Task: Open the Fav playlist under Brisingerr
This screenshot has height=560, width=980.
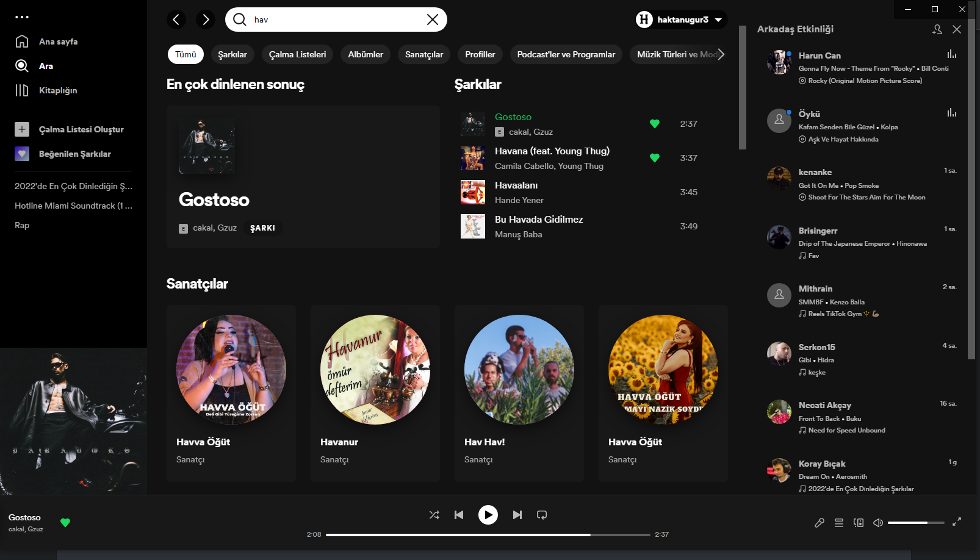Action: pyautogui.click(x=813, y=256)
